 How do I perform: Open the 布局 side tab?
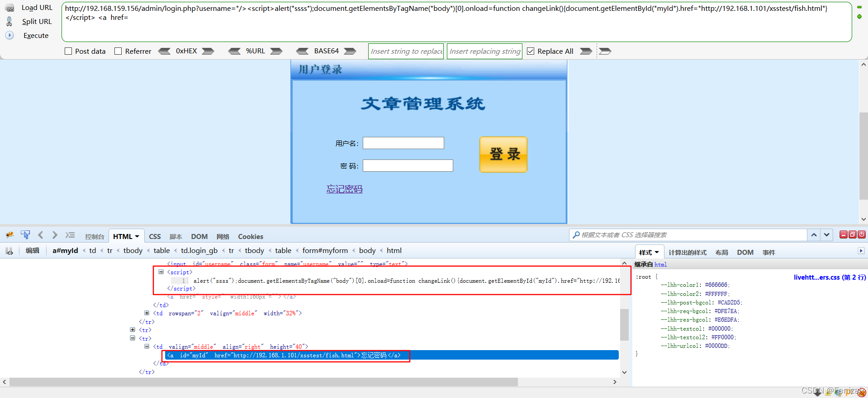(722, 253)
